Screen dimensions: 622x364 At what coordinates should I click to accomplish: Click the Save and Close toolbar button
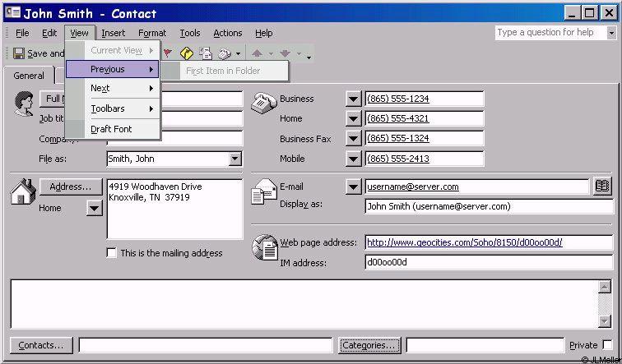pyautogui.click(x=39, y=53)
